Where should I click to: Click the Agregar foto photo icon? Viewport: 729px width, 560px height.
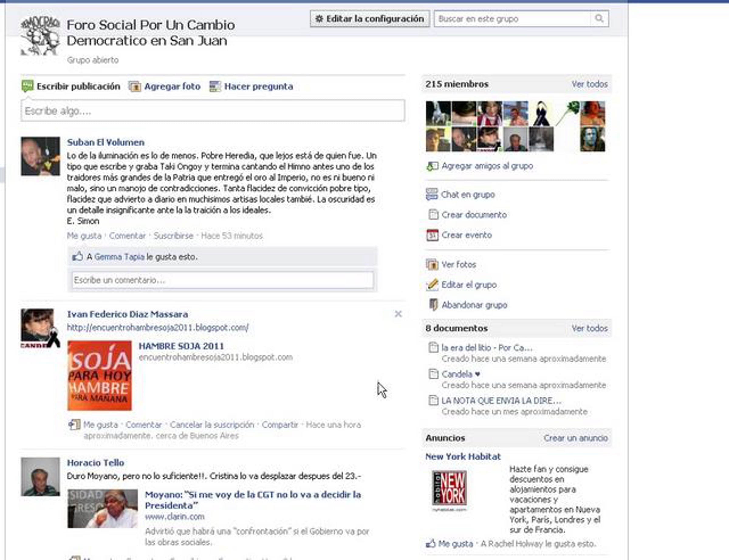tap(135, 87)
